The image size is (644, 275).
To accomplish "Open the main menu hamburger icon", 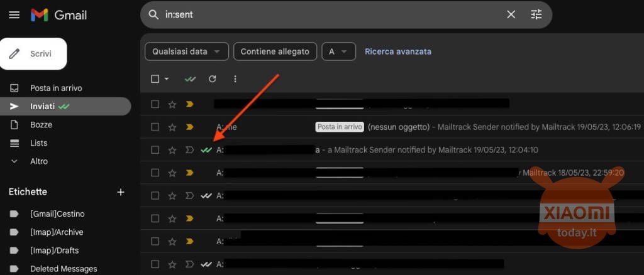I will coord(14,15).
